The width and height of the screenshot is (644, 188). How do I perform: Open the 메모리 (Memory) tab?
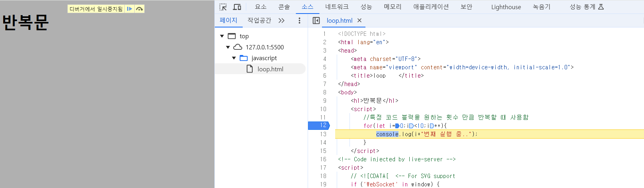[393, 7]
